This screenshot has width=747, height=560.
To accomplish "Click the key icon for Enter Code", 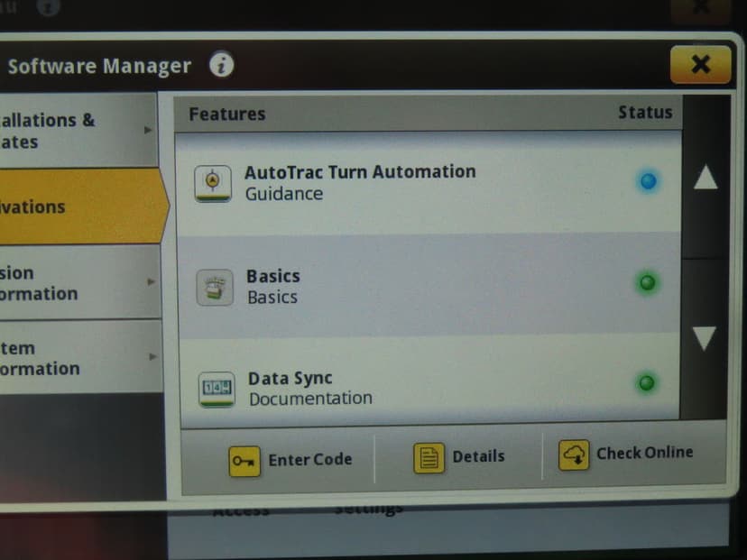I will tap(244, 460).
